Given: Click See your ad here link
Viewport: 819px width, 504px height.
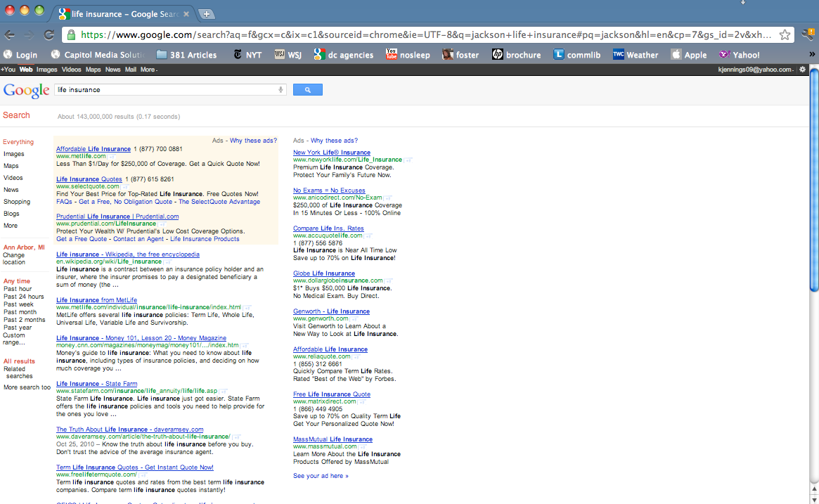Looking at the screenshot, I should coord(321,476).
